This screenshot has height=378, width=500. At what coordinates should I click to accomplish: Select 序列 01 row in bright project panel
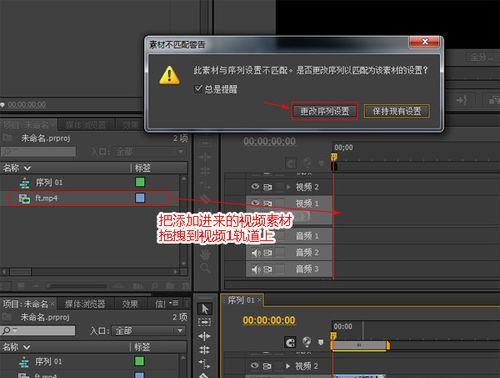pyautogui.click(x=90, y=361)
